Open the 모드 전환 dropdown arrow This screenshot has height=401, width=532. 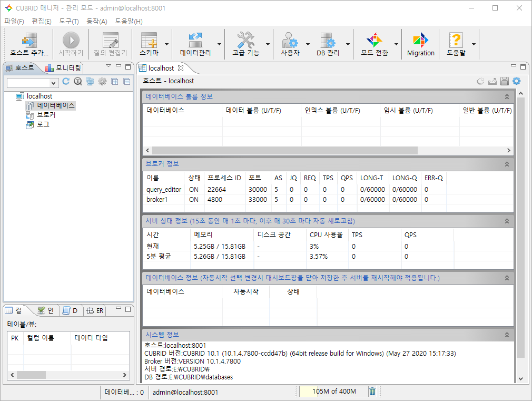pyautogui.click(x=396, y=44)
